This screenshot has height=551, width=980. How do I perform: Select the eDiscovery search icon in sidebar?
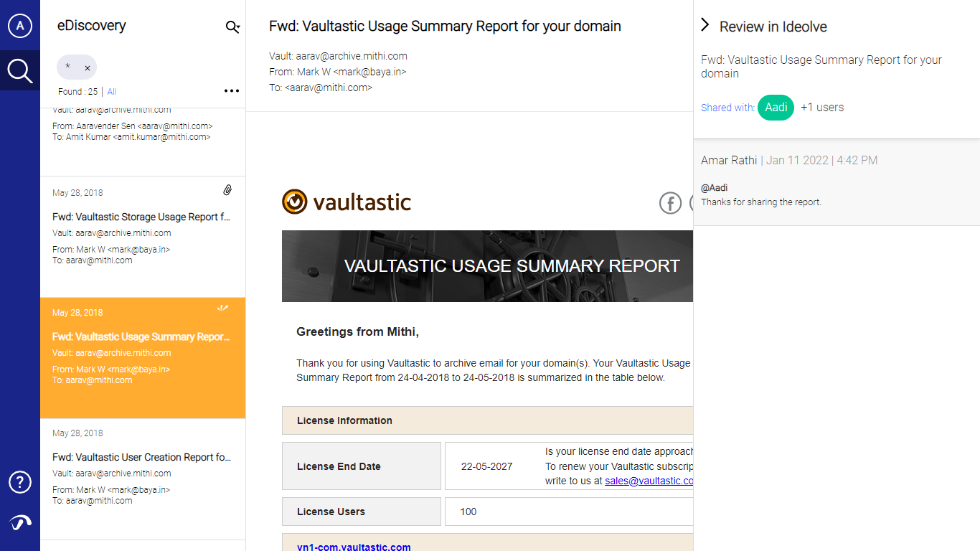(20, 70)
